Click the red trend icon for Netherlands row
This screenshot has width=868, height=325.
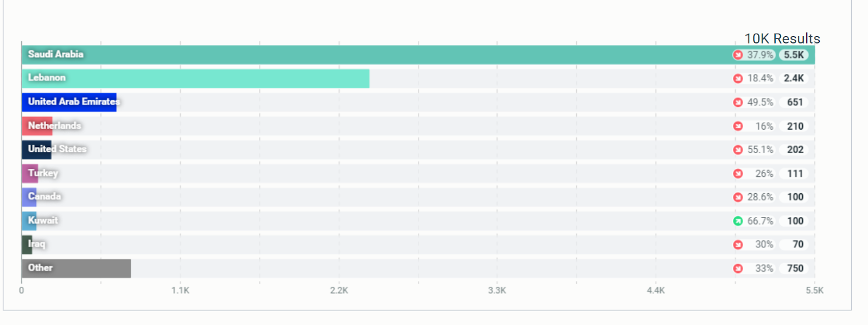pos(738,126)
